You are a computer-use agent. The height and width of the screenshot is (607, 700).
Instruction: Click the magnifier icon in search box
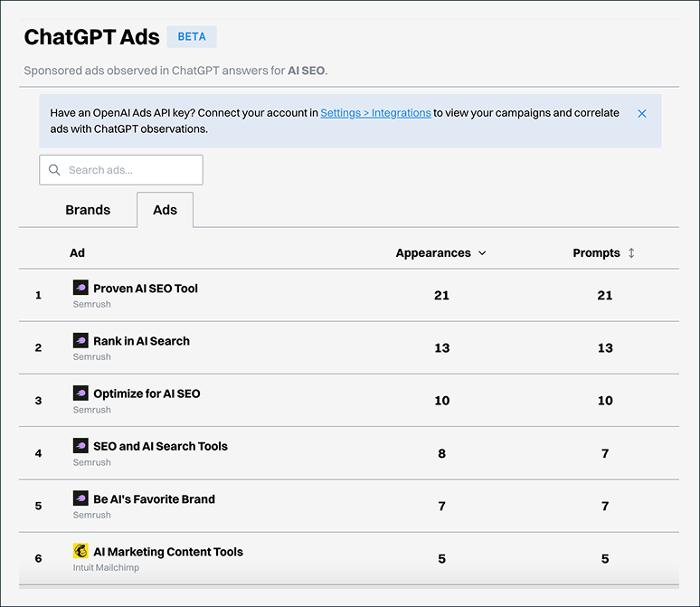coord(54,170)
